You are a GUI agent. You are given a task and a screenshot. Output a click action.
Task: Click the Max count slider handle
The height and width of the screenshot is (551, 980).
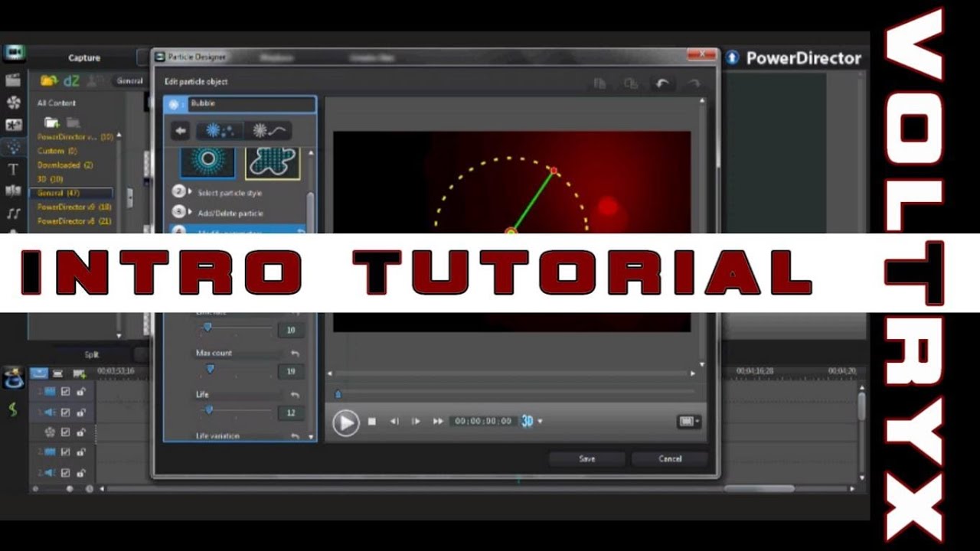click(210, 369)
